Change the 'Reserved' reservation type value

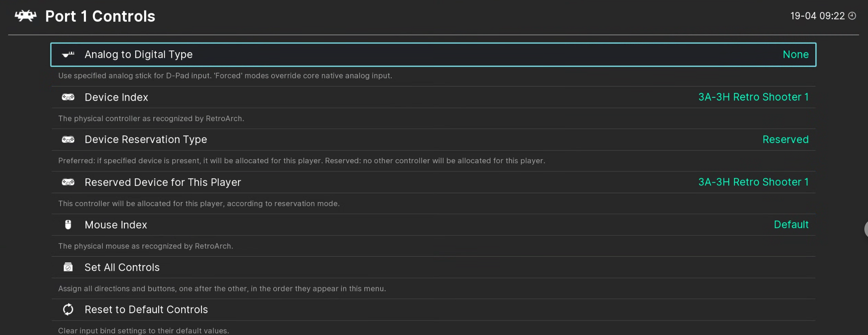tap(785, 139)
